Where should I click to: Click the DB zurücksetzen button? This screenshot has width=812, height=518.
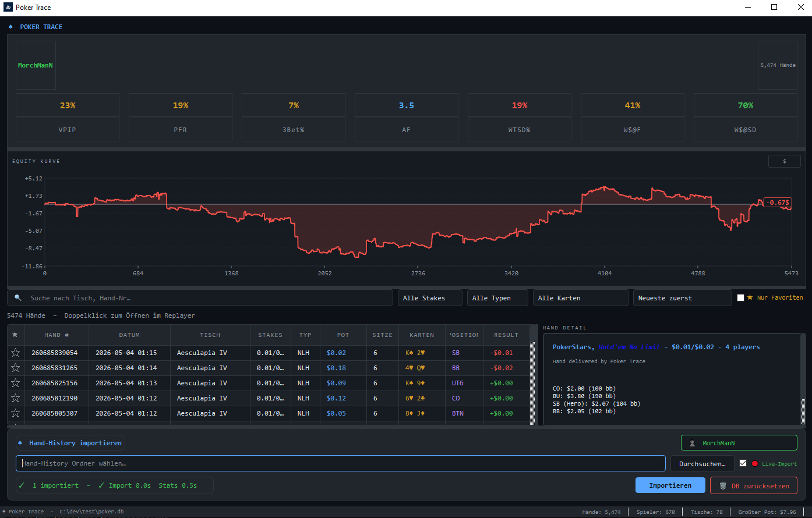tap(754, 485)
